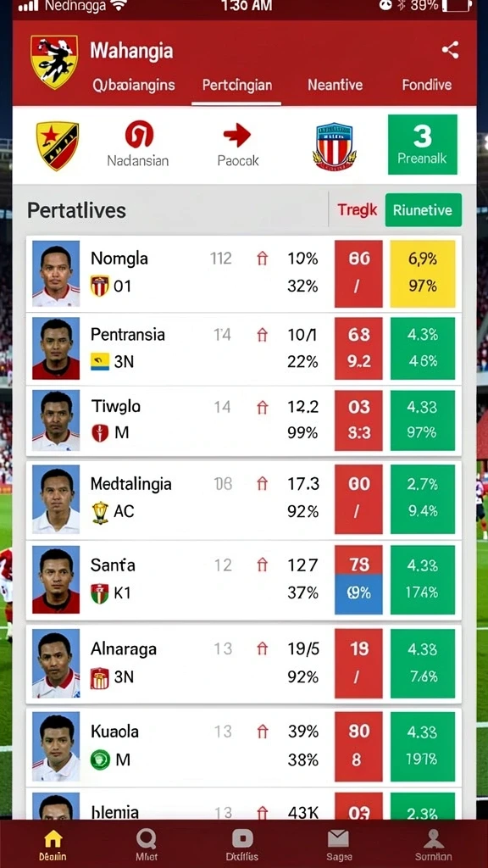Tap the striped shield team crest

pos(334,146)
